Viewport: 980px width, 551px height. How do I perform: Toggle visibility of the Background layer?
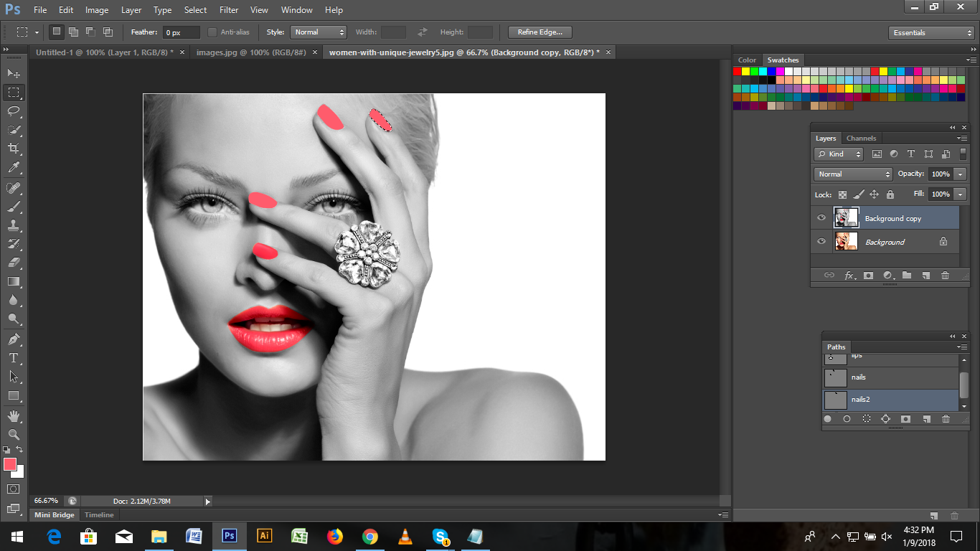click(821, 242)
